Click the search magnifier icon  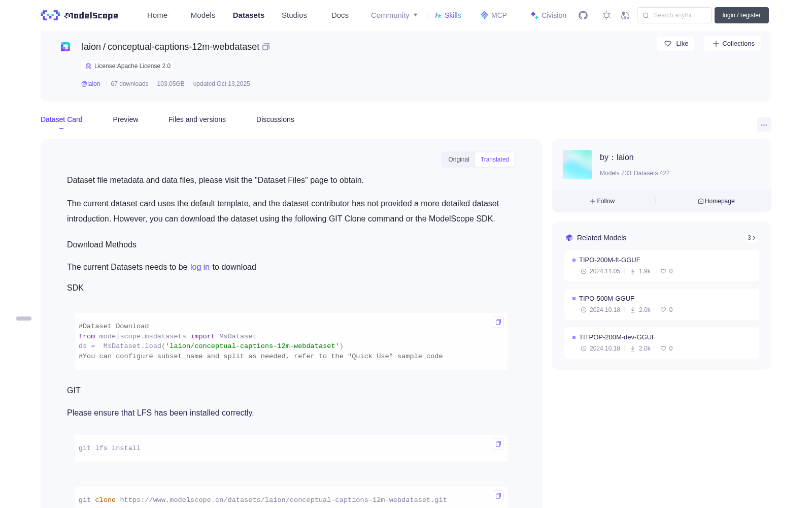[x=646, y=15]
